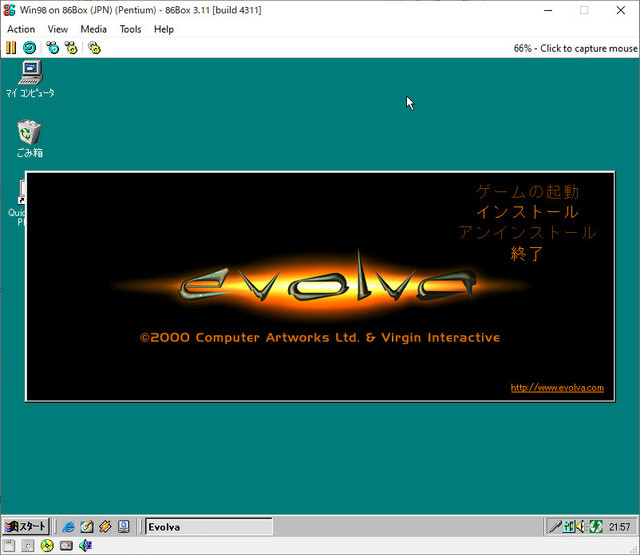Screen dimensions: 640x555
Task: Open the Action menu
Action: tap(21, 29)
